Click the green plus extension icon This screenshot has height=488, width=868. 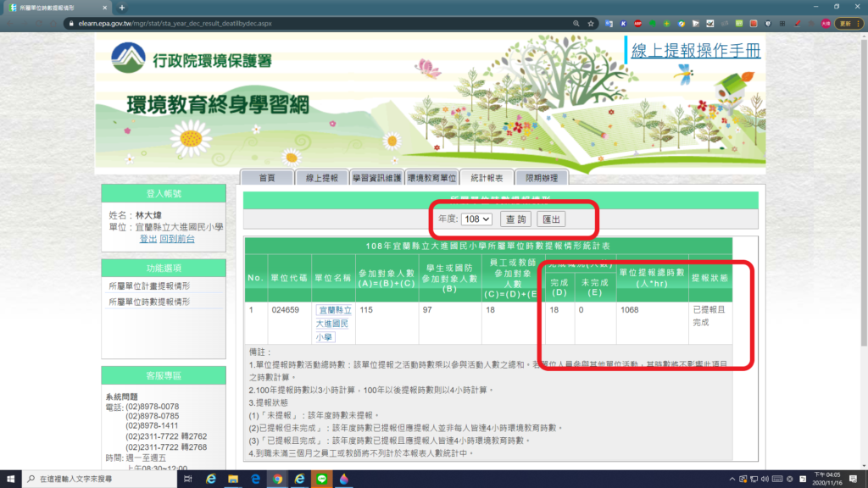pyautogui.click(x=666, y=24)
